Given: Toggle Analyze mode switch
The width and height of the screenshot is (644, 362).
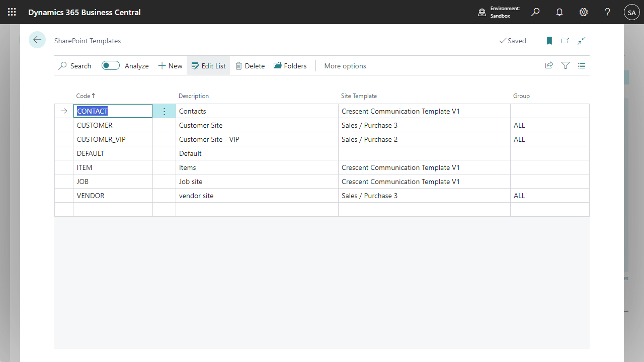Looking at the screenshot, I should [111, 65].
